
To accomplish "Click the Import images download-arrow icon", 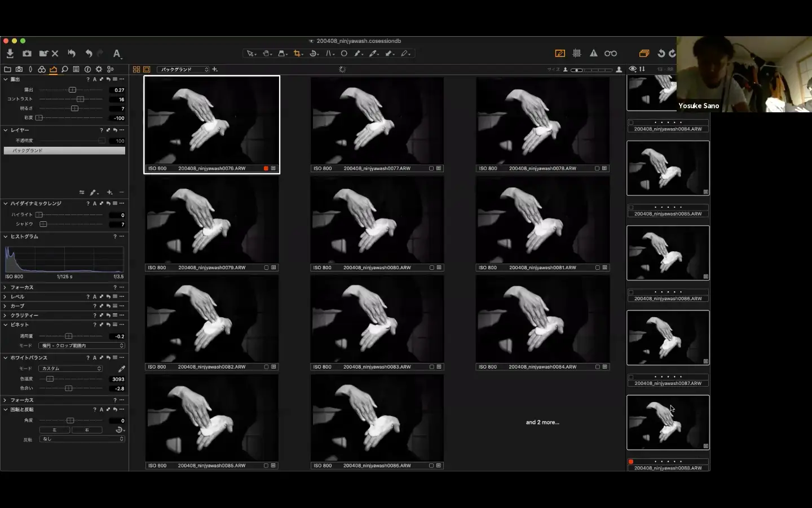I will coord(10,54).
